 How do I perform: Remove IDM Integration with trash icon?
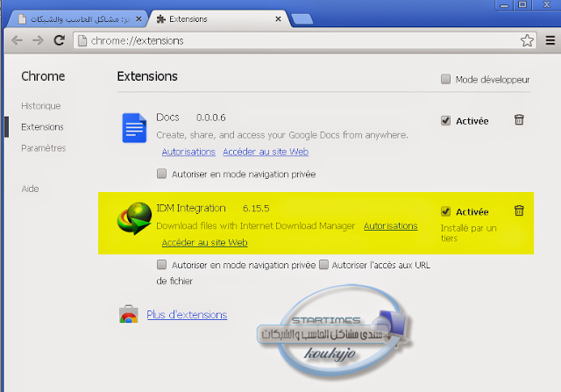point(519,210)
